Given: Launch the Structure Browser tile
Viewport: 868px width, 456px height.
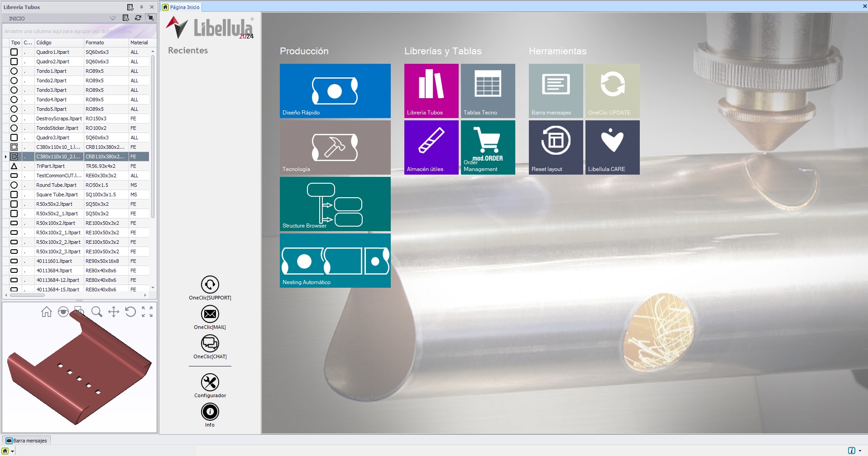Looking at the screenshot, I should (335, 204).
